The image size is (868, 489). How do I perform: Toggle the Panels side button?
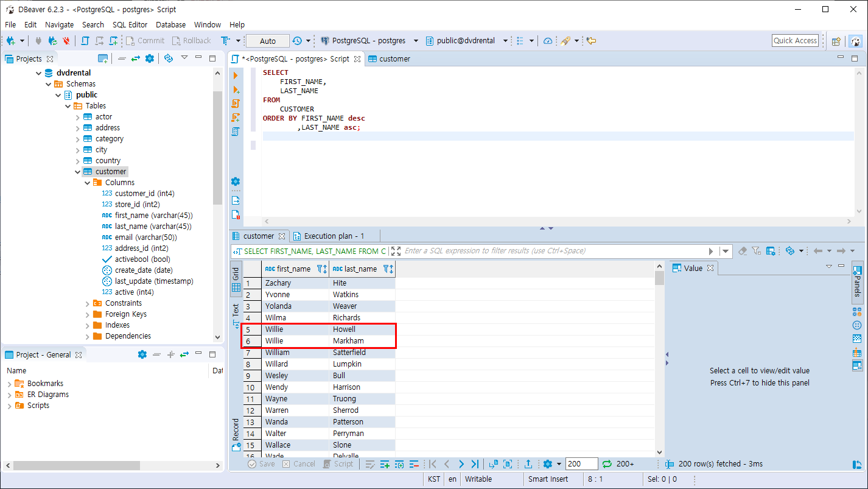pos(857,281)
